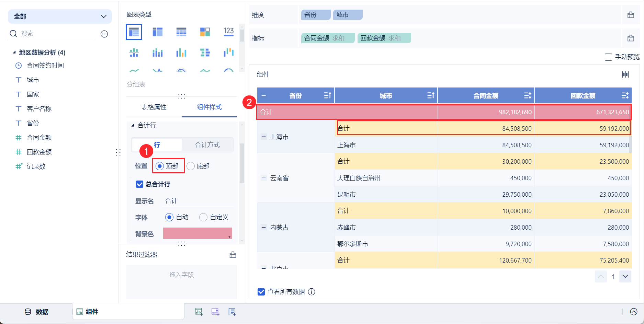This screenshot has height=324, width=644.
Task: Select the waterfall chart type icon
Action: point(229,53)
